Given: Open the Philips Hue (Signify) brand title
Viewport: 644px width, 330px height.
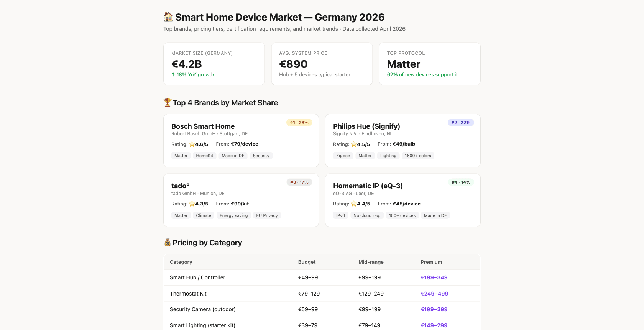Looking at the screenshot, I should tap(366, 126).
